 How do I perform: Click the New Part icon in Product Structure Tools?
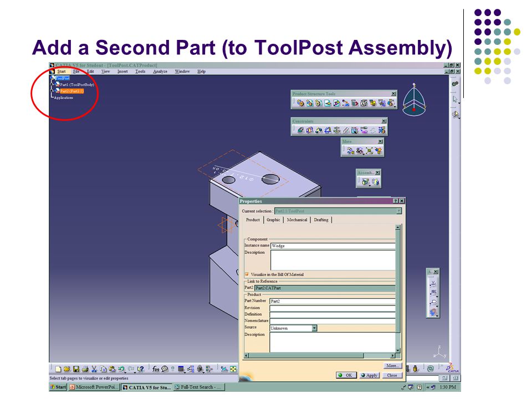[x=318, y=103]
